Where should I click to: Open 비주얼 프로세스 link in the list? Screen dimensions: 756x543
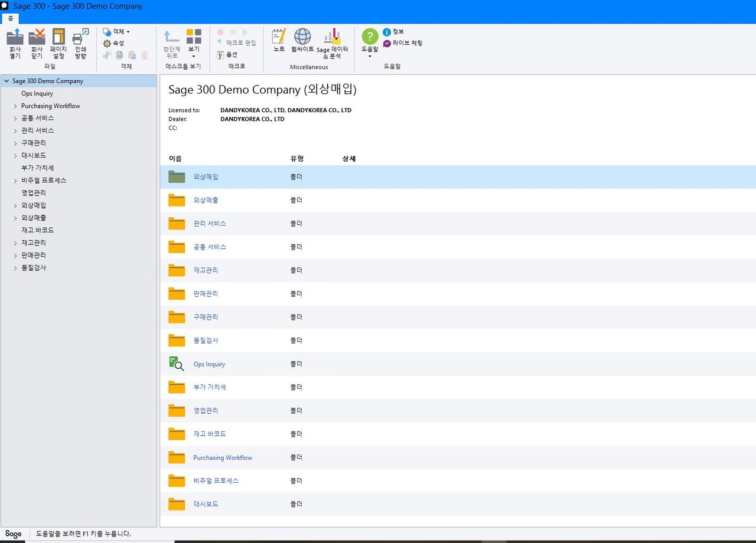pyautogui.click(x=216, y=480)
